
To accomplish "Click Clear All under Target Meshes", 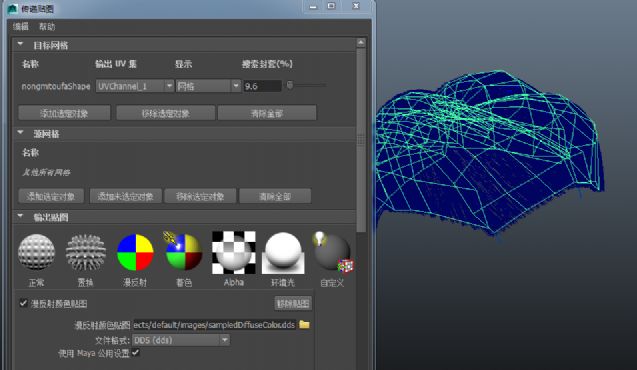I will click(267, 113).
